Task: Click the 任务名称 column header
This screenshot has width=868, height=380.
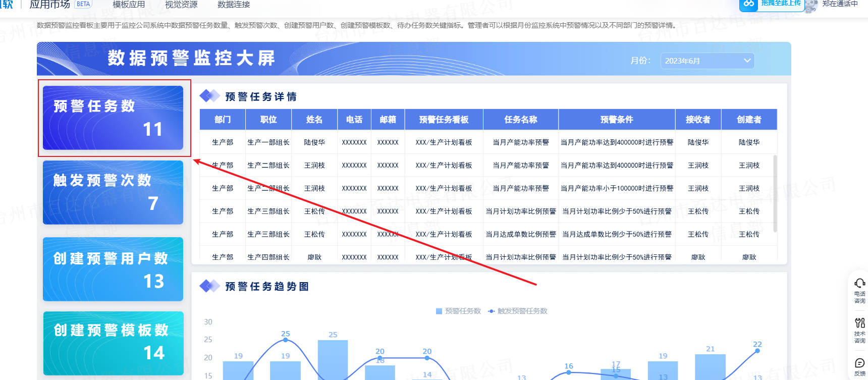Action: tap(521, 120)
